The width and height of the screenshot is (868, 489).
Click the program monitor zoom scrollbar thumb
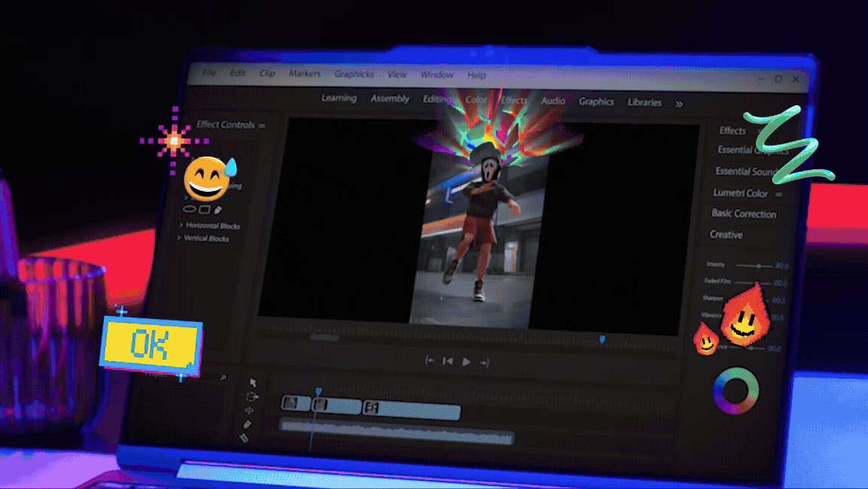point(324,337)
